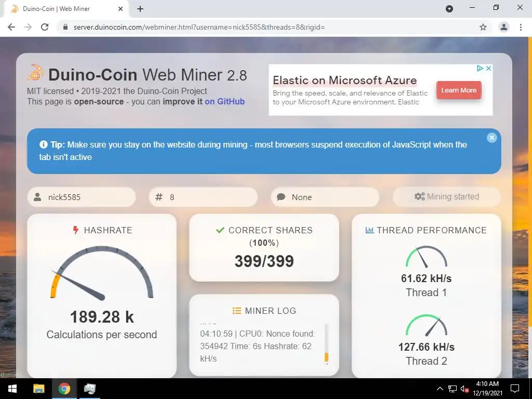The image size is (532, 399).
Task: Click the browser forward arrow
Action: [28, 27]
